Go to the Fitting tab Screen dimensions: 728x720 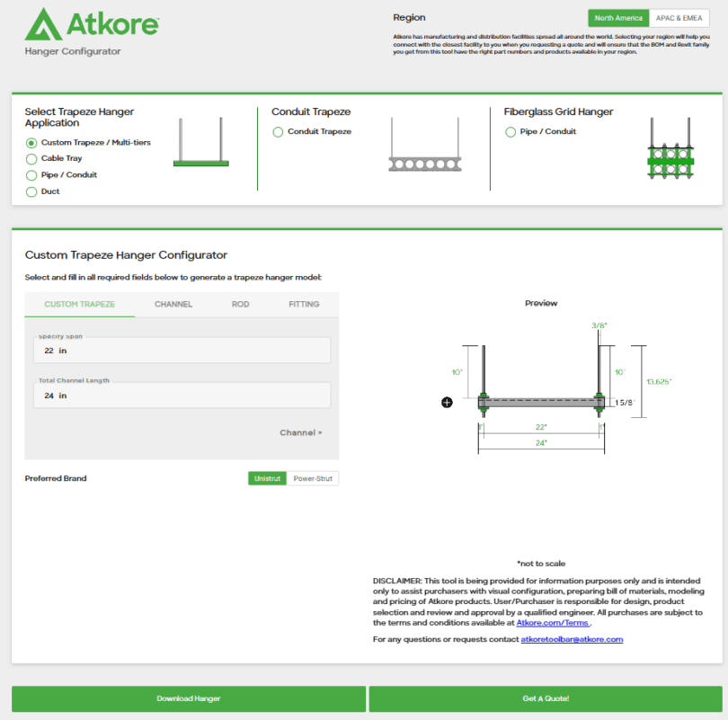tap(304, 305)
